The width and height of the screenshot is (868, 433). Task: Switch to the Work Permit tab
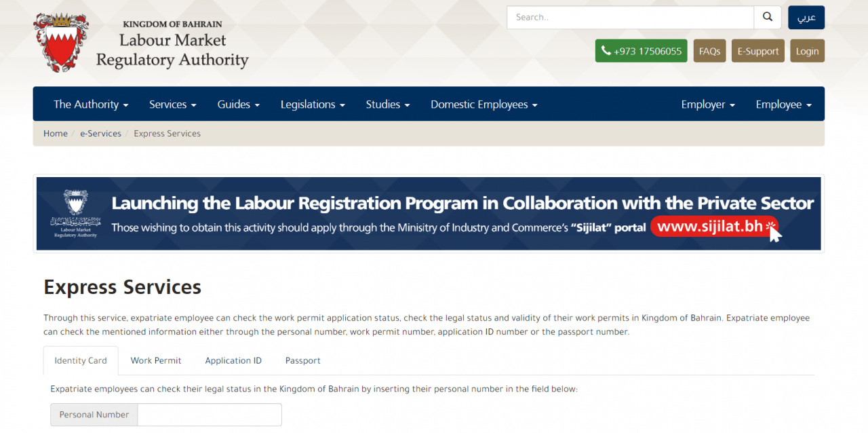tap(155, 360)
